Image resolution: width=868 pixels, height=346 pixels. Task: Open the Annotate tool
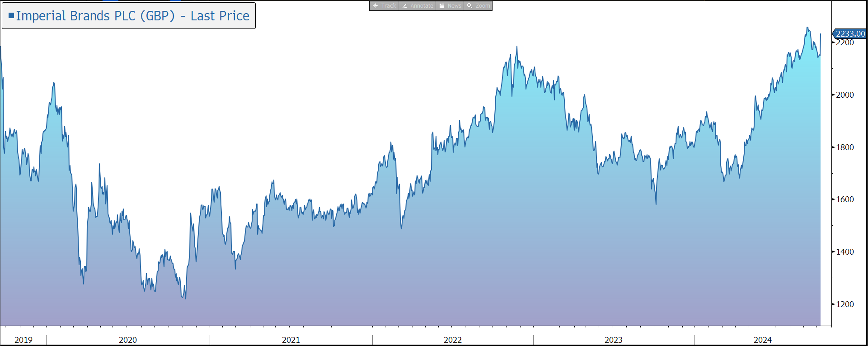(418, 6)
